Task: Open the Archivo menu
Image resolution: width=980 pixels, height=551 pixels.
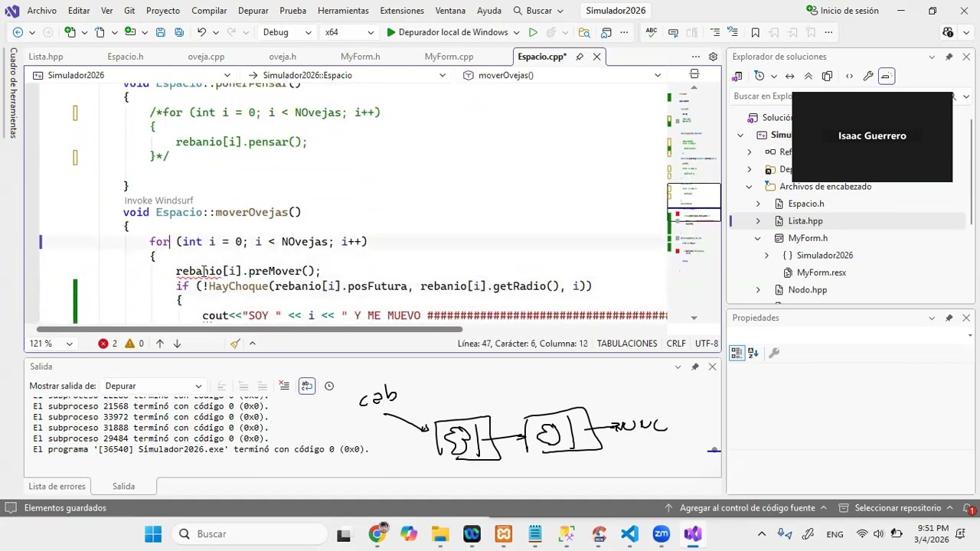Action: pyautogui.click(x=41, y=11)
